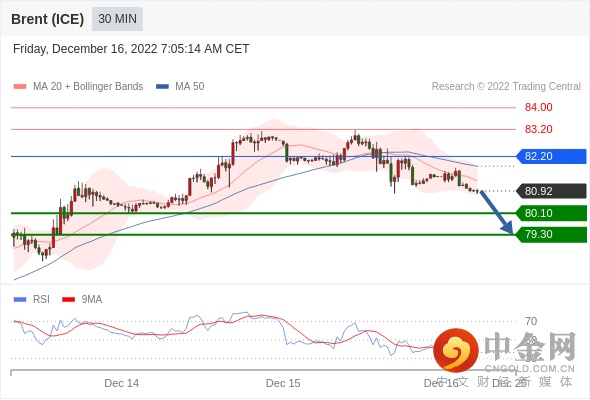Click the blue 82.20 pivot price tag

[x=551, y=156]
